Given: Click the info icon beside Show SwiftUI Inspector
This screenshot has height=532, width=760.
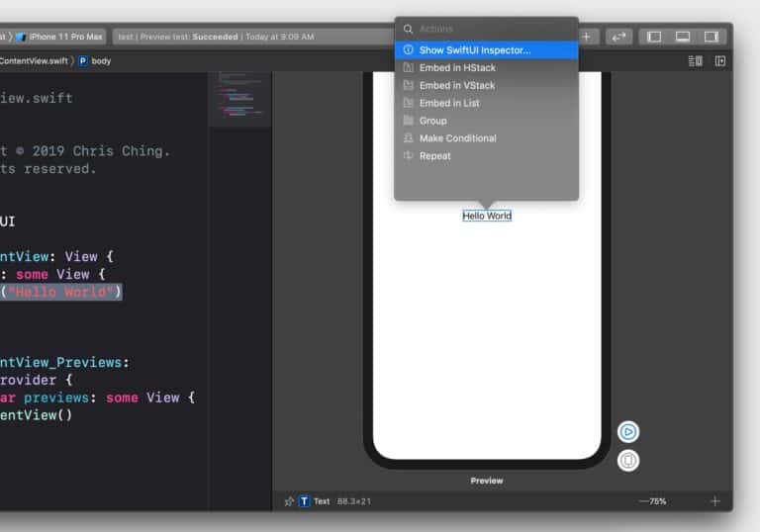Looking at the screenshot, I should tap(408, 49).
